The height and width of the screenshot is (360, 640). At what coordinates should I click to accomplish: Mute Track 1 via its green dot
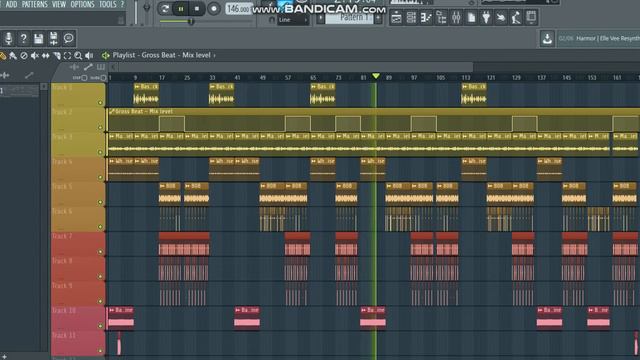point(100,102)
